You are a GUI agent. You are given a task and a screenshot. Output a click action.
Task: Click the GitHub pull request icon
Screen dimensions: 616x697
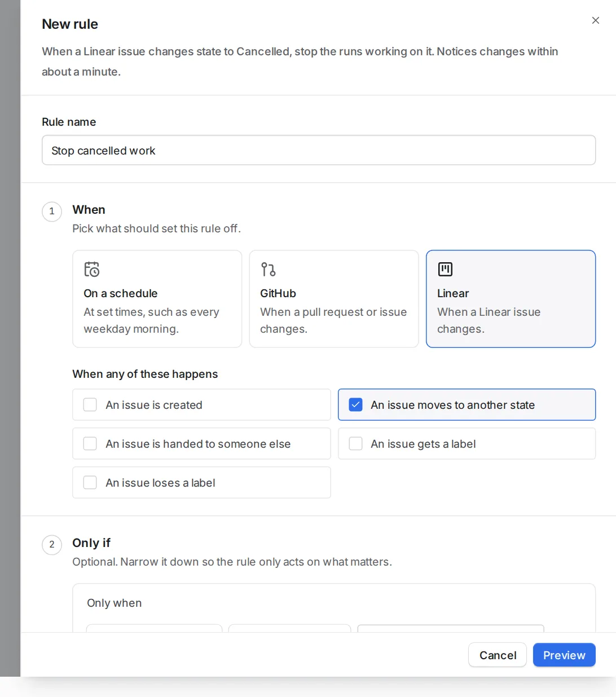pos(268,269)
